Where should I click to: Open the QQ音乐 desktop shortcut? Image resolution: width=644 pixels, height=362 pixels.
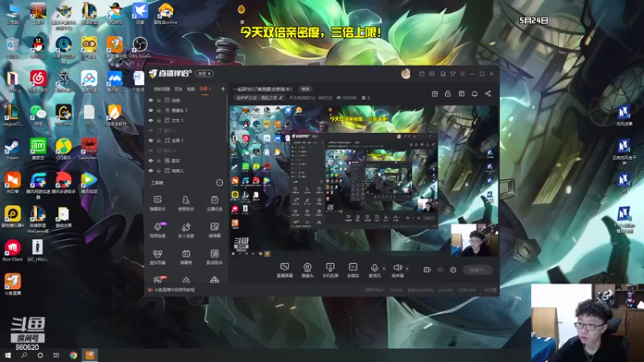[x=64, y=150]
